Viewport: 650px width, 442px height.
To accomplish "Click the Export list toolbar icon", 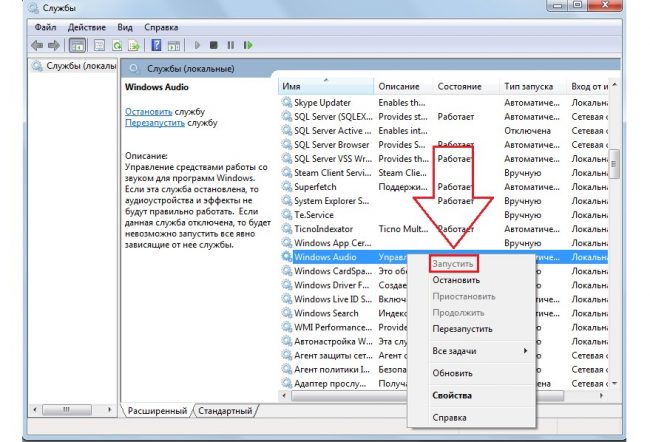I will [x=133, y=45].
